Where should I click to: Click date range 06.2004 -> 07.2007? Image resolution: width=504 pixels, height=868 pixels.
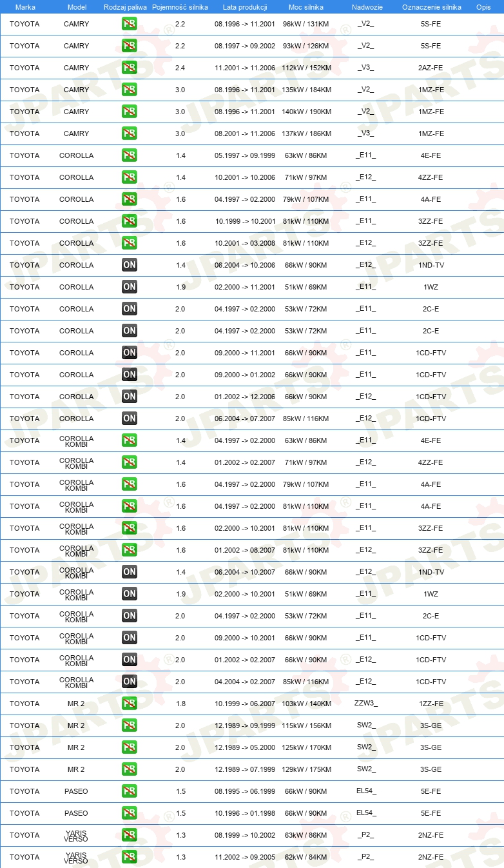245,419
